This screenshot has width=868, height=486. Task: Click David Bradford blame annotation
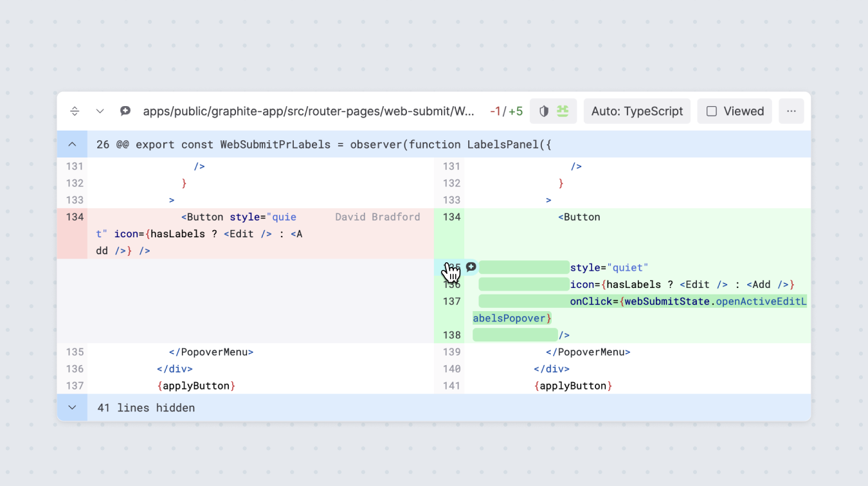pyautogui.click(x=377, y=217)
